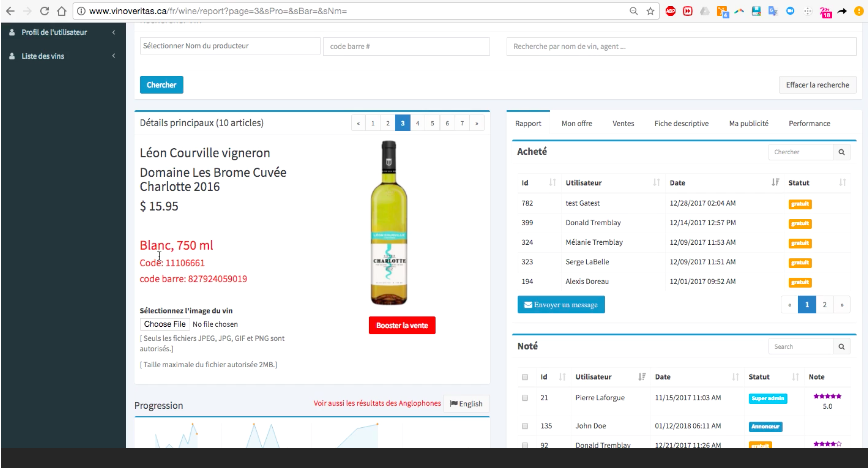The height and width of the screenshot is (469, 868).
Task: Click the Search input in Noté panel
Action: 801,347
